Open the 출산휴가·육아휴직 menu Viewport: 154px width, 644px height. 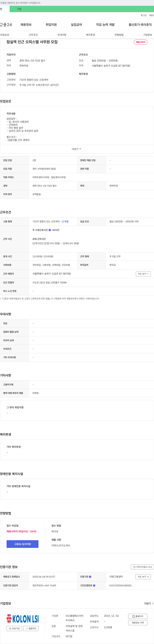click(x=140, y=25)
